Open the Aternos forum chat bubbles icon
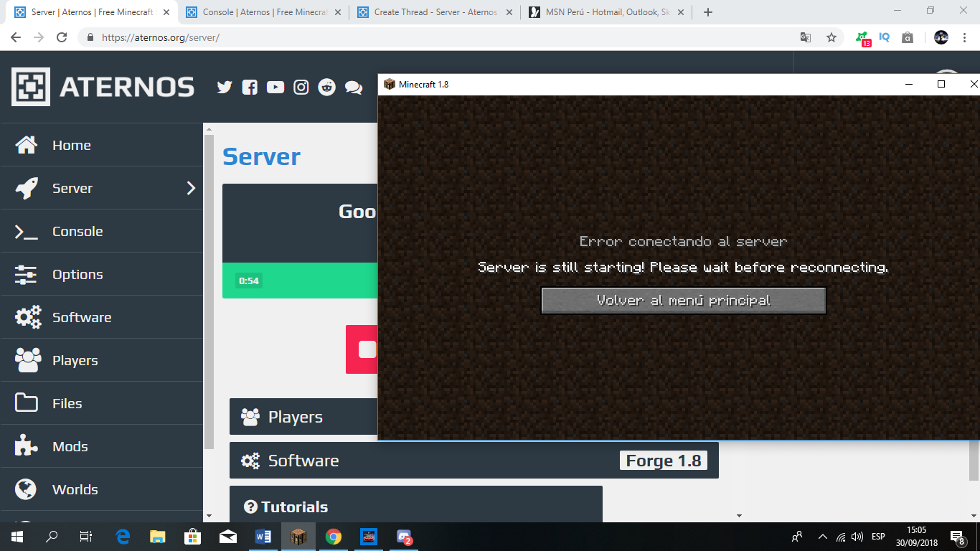This screenshot has height=551, width=980. pos(353,87)
